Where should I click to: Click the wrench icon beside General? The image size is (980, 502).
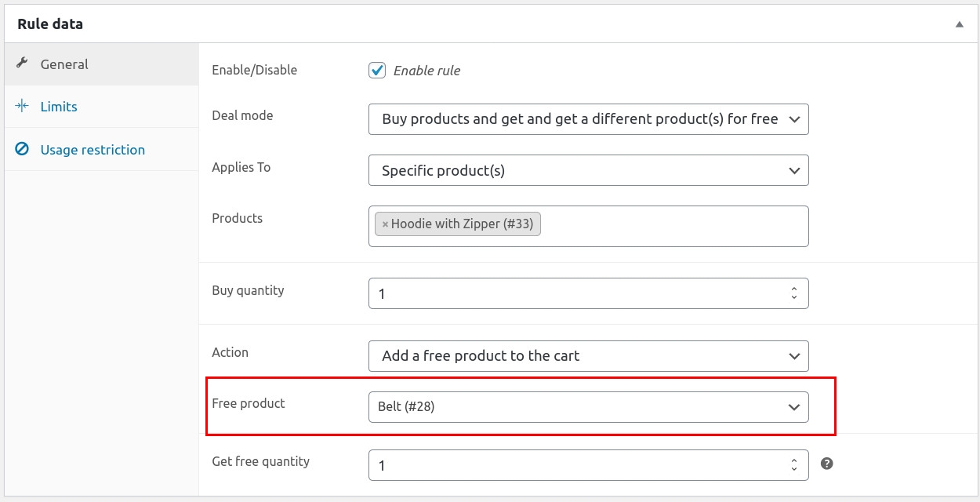[x=23, y=64]
